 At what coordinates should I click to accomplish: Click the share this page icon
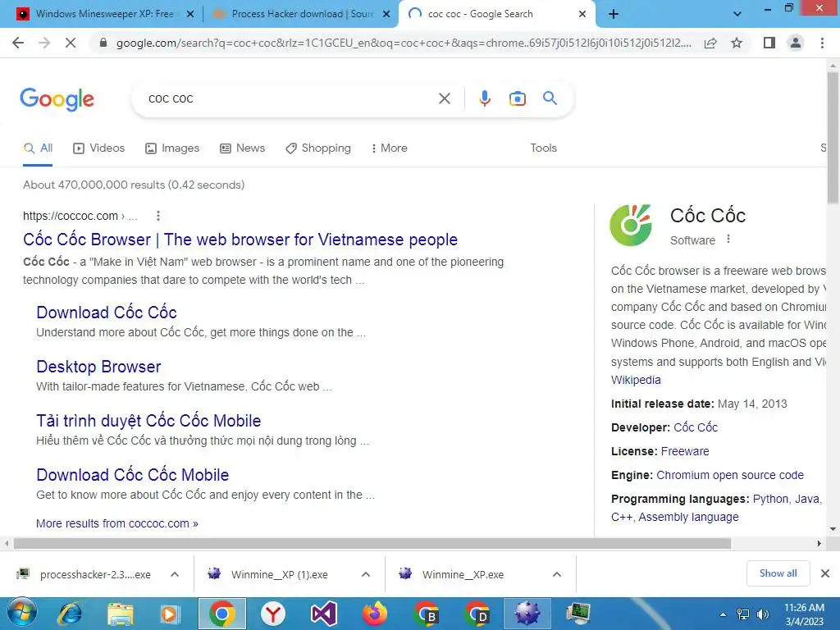710,43
